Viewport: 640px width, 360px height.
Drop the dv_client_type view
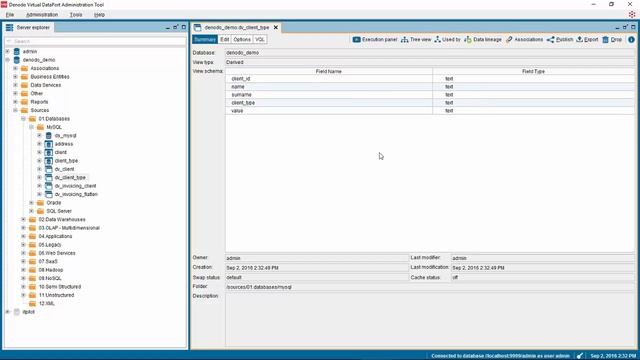tap(612, 40)
